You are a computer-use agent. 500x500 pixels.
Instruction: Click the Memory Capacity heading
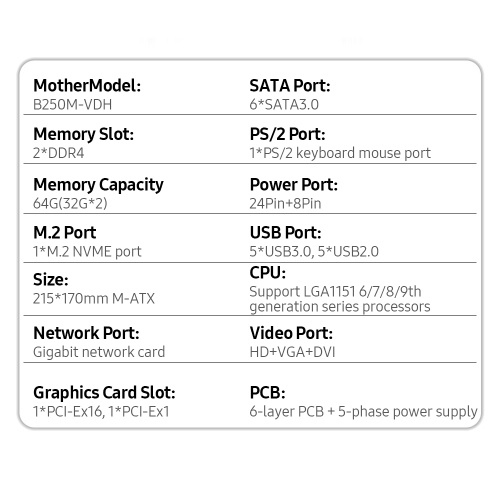[x=98, y=185]
